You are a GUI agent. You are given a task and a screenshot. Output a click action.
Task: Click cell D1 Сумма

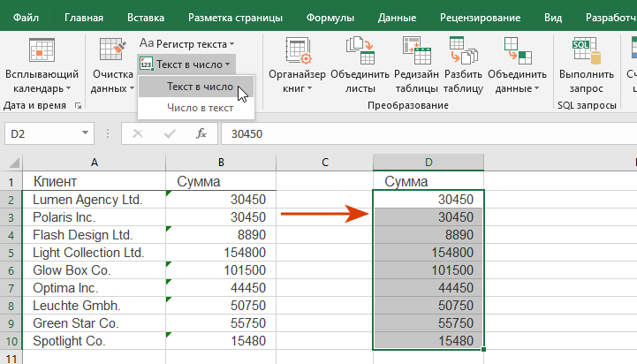(x=428, y=181)
